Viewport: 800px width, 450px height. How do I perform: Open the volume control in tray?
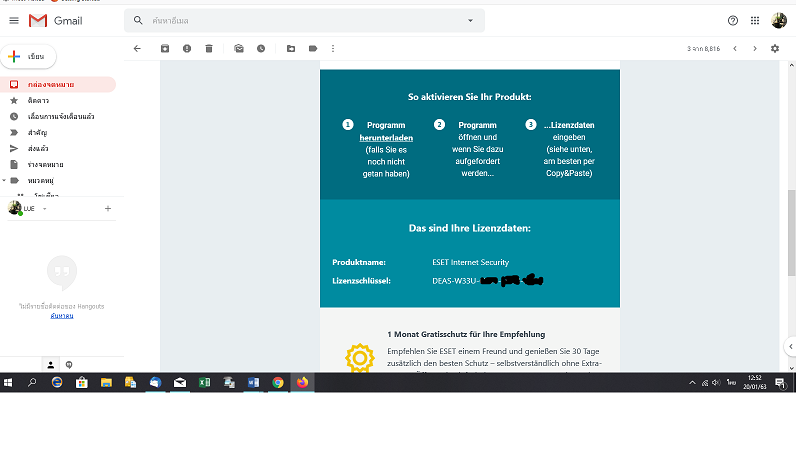716,383
